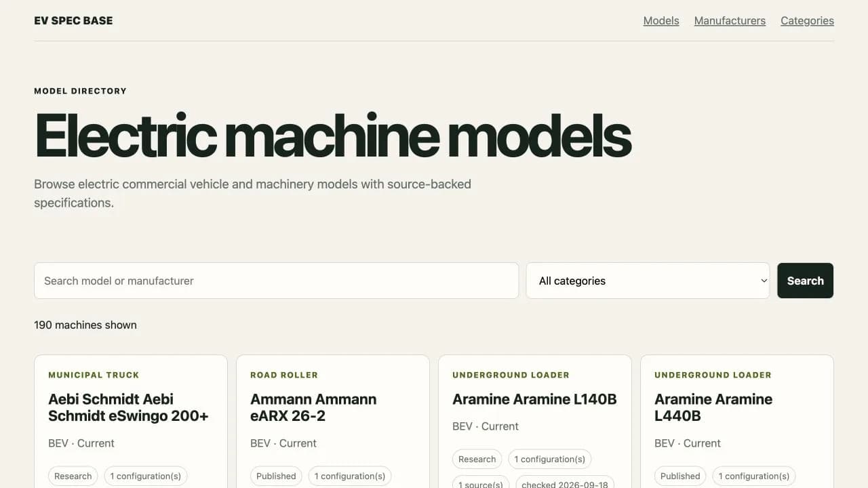The width and height of the screenshot is (868, 488).
Task: Open the Aebi Schmidt eSwingo 200+ card title
Action: pyautogui.click(x=128, y=407)
